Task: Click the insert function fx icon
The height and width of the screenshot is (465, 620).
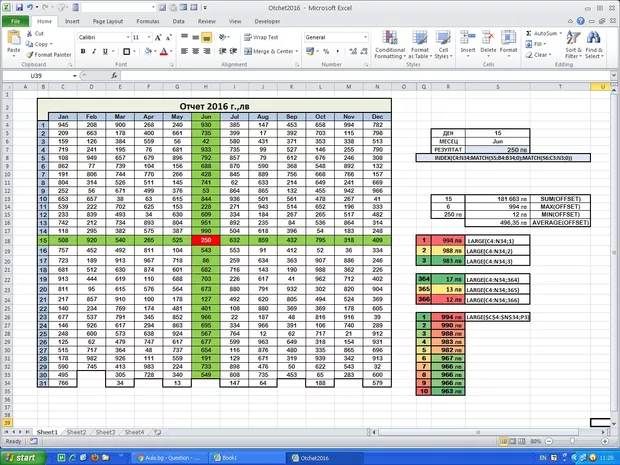Action: pyautogui.click(x=118, y=76)
